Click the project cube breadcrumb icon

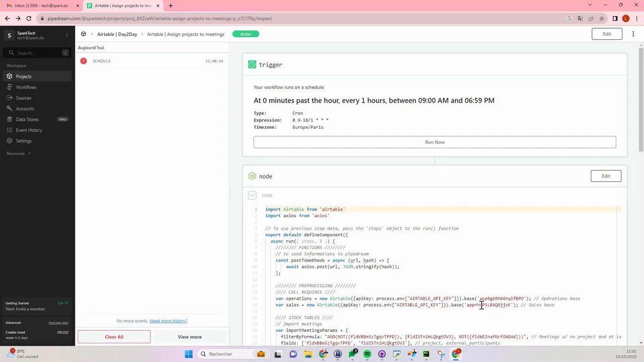(84, 34)
